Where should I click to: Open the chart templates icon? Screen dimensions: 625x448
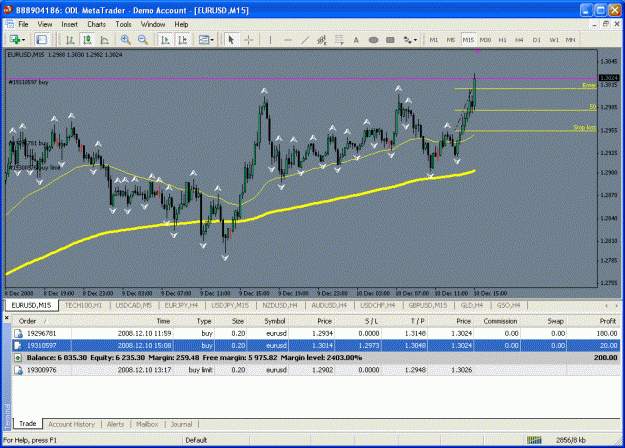click(x=204, y=40)
